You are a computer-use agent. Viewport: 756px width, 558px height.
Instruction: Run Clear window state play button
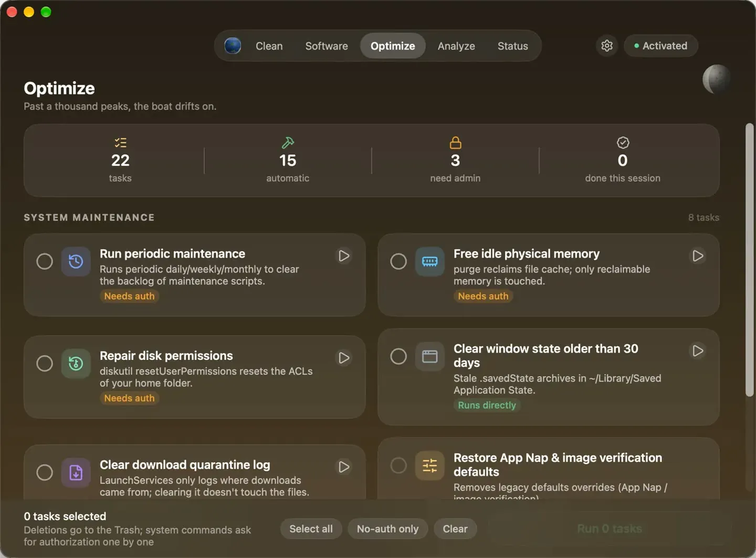click(x=698, y=350)
